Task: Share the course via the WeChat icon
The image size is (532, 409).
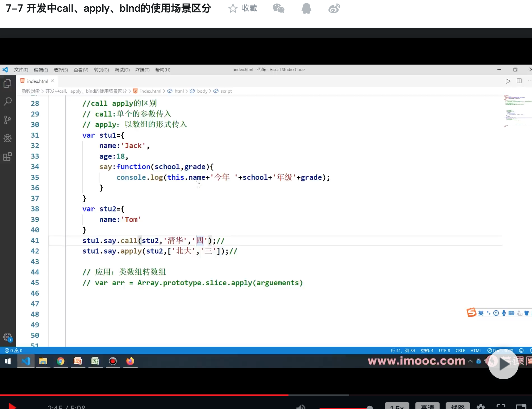Action: click(x=279, y=8)
